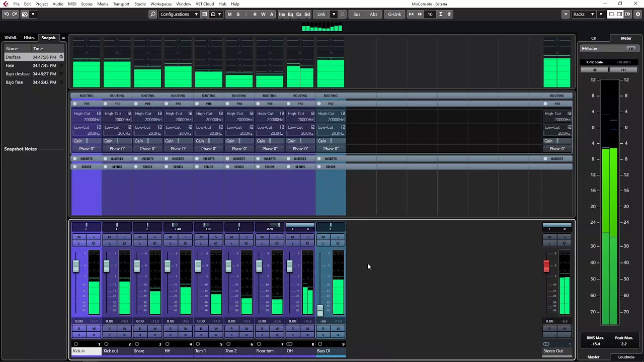Toggle INSERTS bypass on Kick in channel
644x362 pixels.
[75, 159]
